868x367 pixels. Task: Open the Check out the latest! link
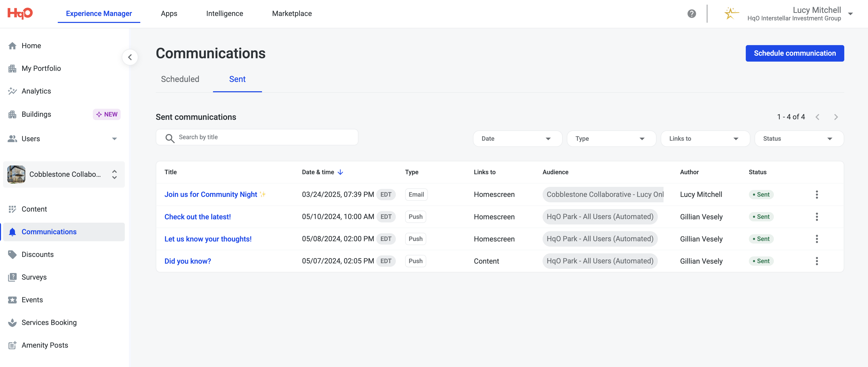198,217
